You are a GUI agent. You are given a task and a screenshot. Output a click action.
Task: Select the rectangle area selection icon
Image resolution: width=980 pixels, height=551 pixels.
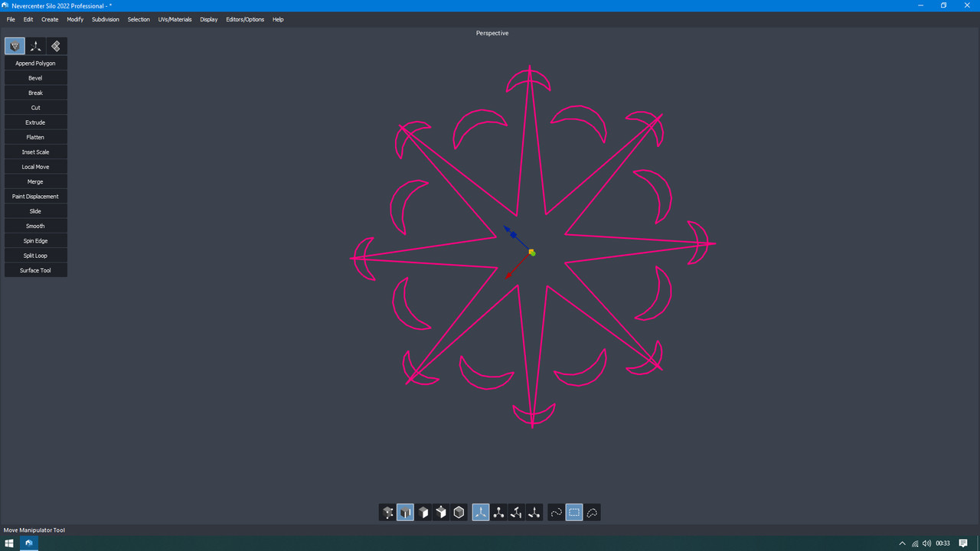tap(574, 513)
